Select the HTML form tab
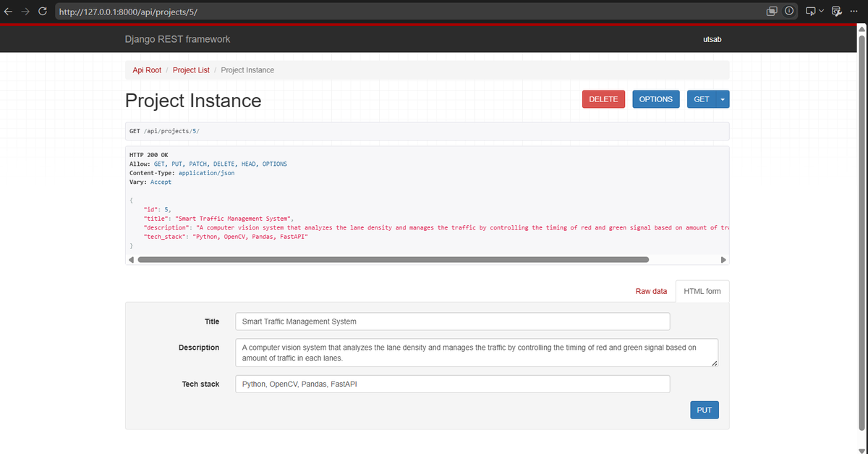The width and height of the screenshot is (868, 454). [x=702, y=291]
